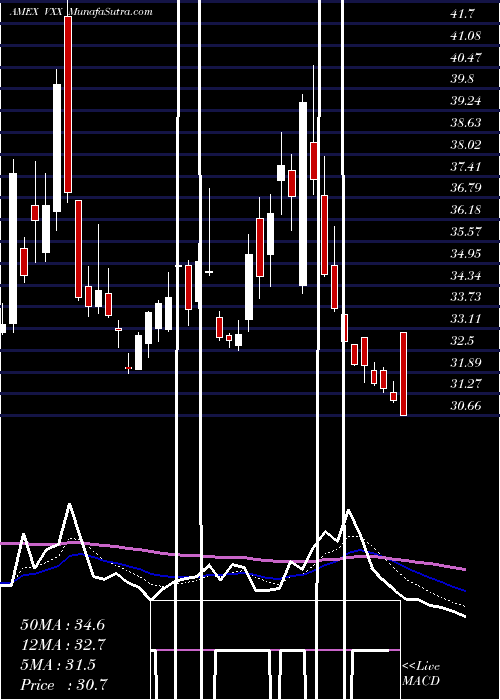Click the 35.57 price axis label
The height and width of the screenshot is (700, 500).
pyautogui.click(x=466, y=232)
